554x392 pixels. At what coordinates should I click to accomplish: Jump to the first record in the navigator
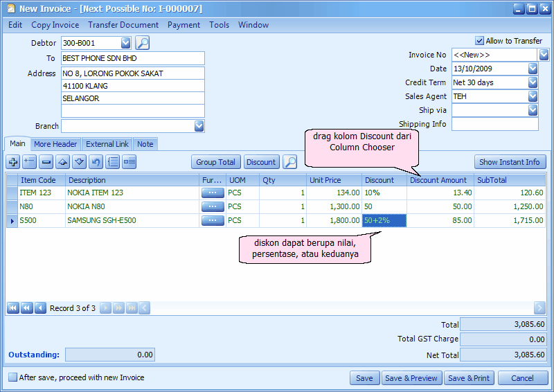13,308
